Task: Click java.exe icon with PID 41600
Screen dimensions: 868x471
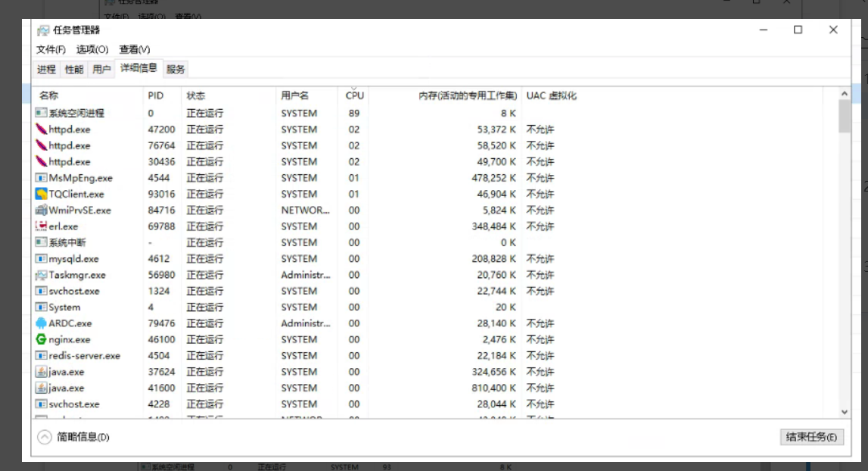Action: tap(41, 388)
